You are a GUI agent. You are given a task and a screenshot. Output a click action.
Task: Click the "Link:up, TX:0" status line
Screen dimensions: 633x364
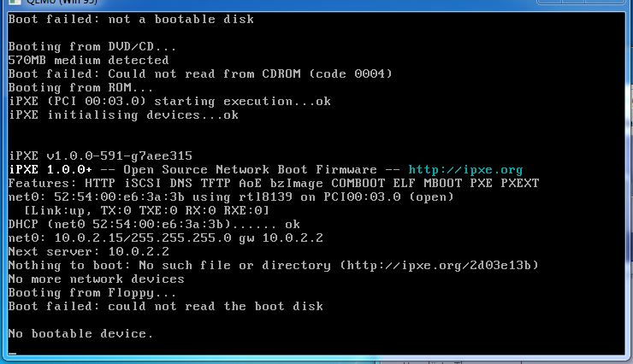[x=146, y=210]
